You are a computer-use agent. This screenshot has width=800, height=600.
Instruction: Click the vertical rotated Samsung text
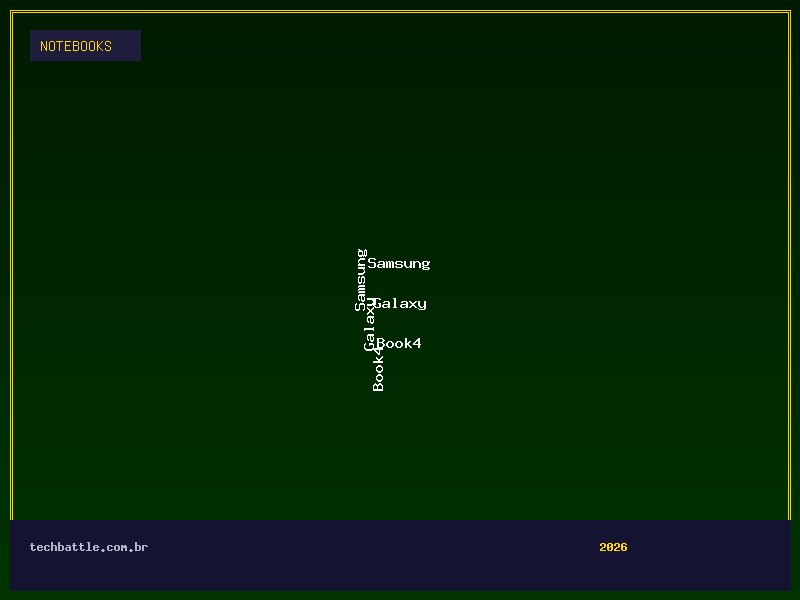pyautogui.click(x=361, y=280)
